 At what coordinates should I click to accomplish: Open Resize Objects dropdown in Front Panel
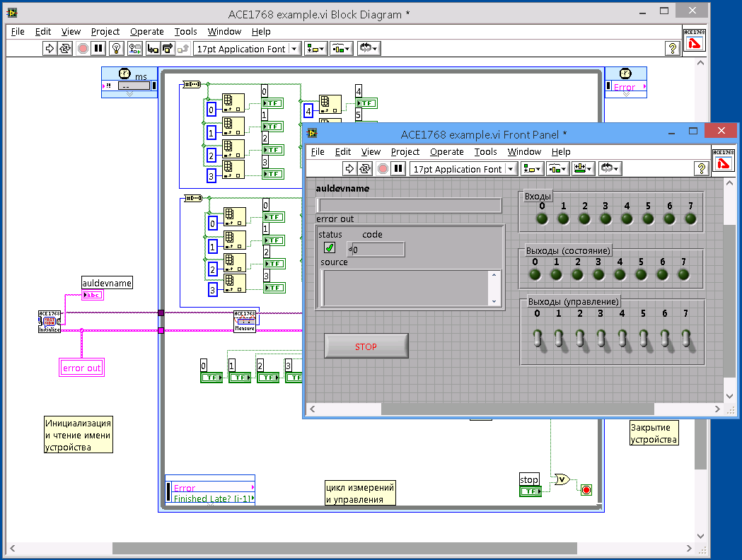tap(583, 168)
